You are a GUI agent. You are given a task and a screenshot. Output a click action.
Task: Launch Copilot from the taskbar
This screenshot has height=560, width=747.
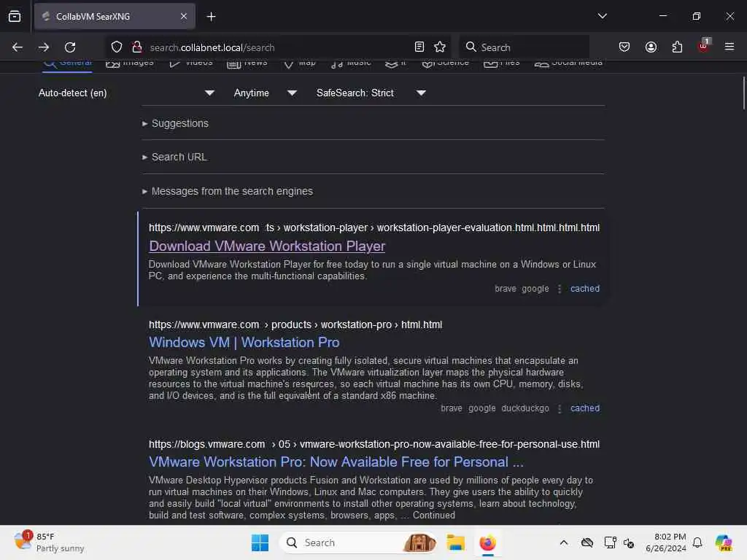724,542
